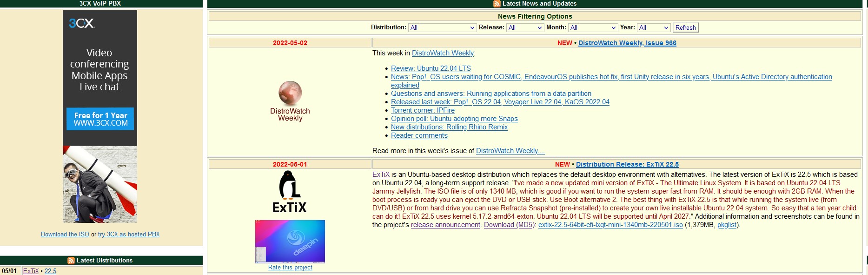Open the DistroWatch Weekly, Issue 966 headline
The image size is (868, 275).
[x=627, y=43]
